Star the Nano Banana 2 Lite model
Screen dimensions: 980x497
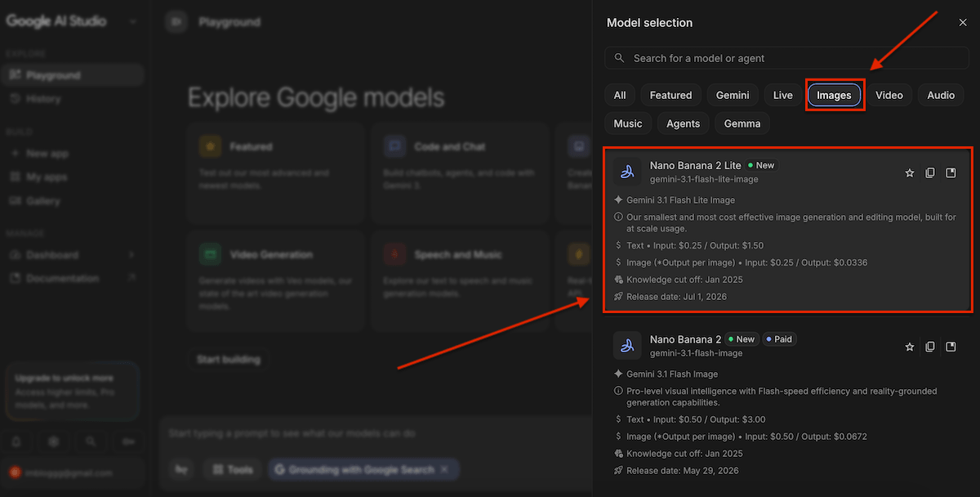point(909,173)
